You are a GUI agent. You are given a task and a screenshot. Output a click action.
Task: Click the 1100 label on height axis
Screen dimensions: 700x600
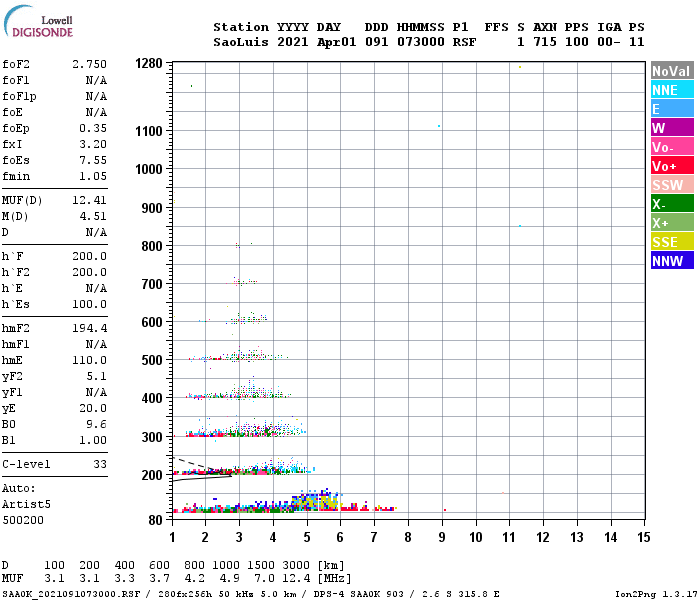pyautogui.click(x=149, y=131)
